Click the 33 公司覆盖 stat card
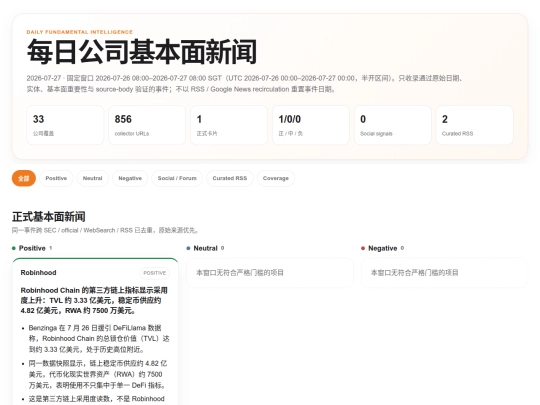This screenshot has height=405, width=540. click(x=65, y=125)
